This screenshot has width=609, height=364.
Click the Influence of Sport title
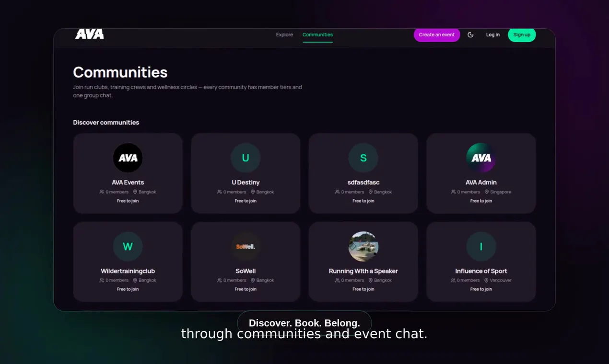click(x=481, y=271)
